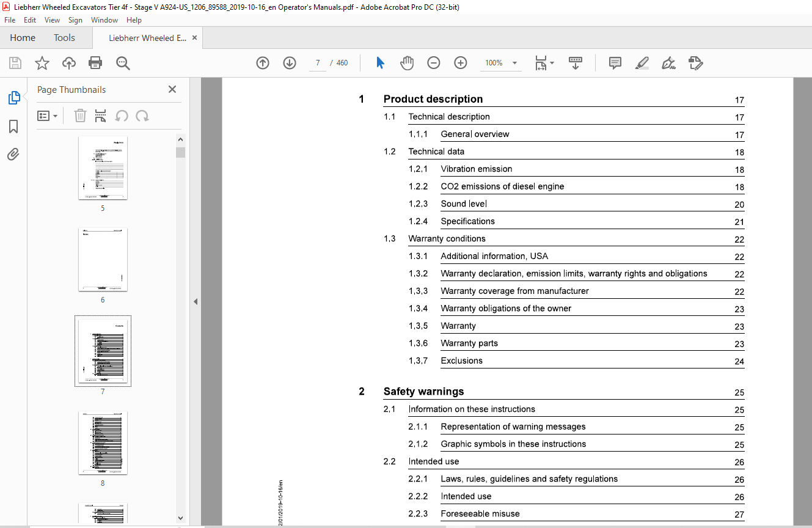Screen dimensions: 812x528
Task: Open the File menu
Action: pyautogui.click(x=10, y=20)
